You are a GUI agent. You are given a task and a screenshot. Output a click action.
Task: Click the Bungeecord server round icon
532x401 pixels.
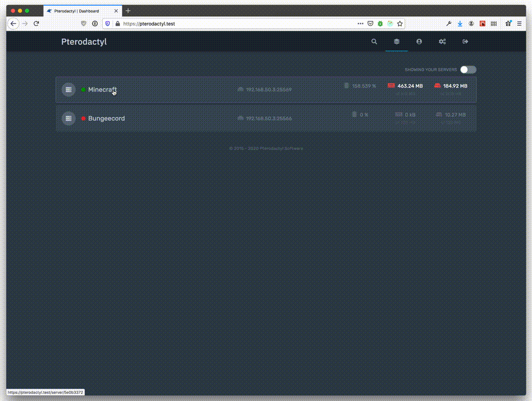(69, 118)
